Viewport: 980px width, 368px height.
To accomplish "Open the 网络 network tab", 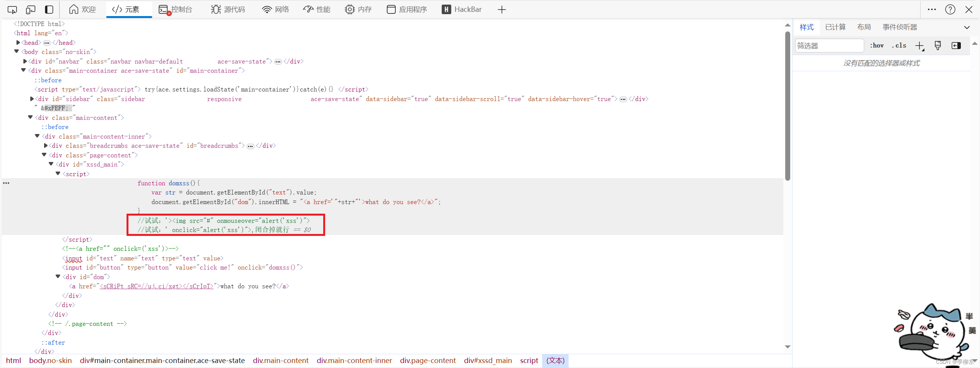I will [x=275, y=10].
